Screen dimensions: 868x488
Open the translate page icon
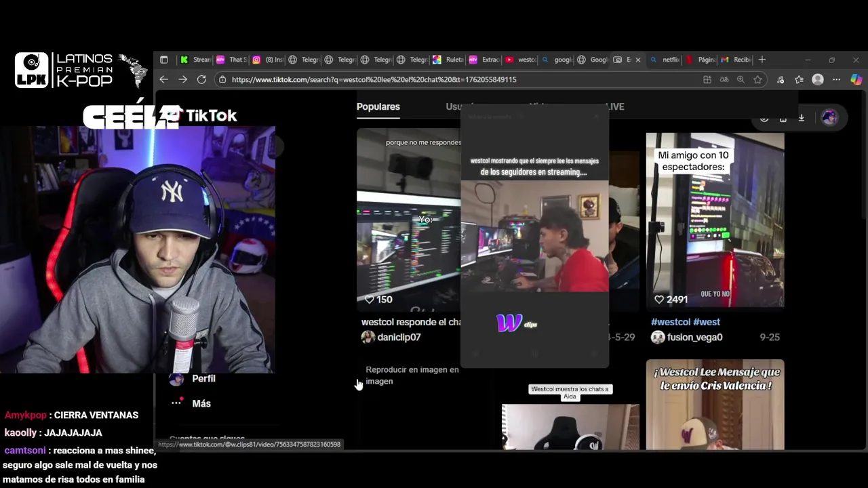pyautogui.click(x=724, y=79)
